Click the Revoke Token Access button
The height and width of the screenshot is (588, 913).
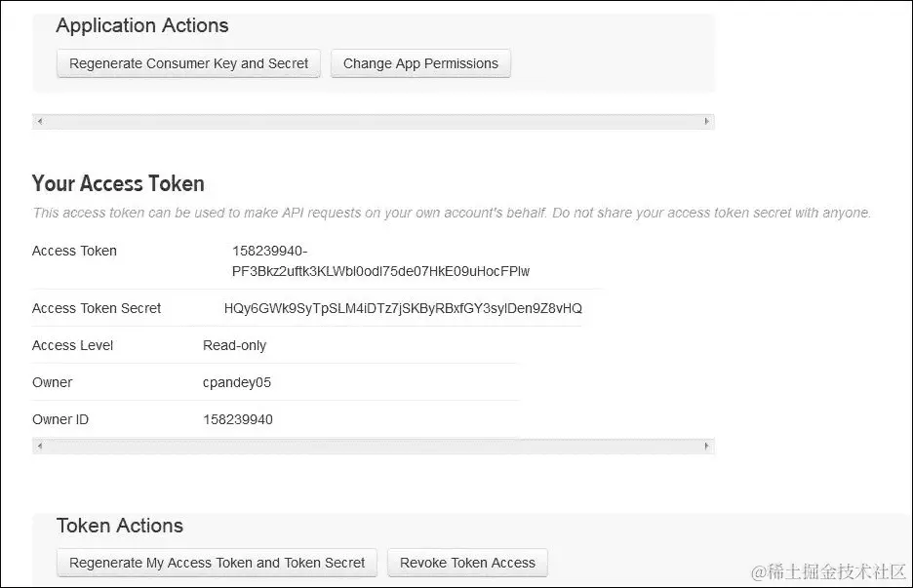click(467, 563)
